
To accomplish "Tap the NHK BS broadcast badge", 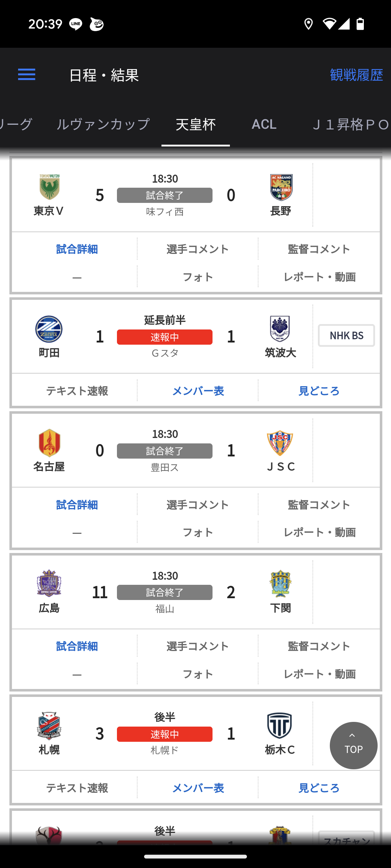I will pyautogui.click(x=346, y=336).
